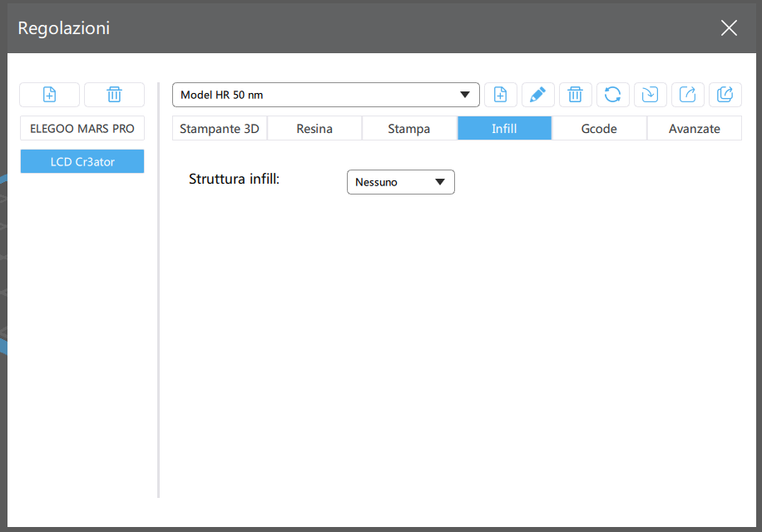Create a new profile next to the profile dropdown
This screenshot has height=532, width=762.
[501, 95]
